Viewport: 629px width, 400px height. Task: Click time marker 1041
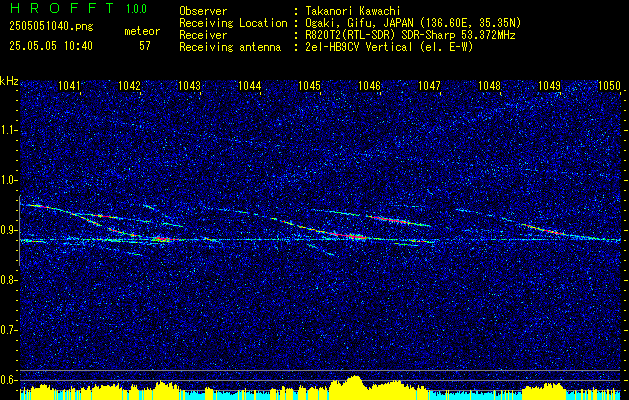point(69,85)
